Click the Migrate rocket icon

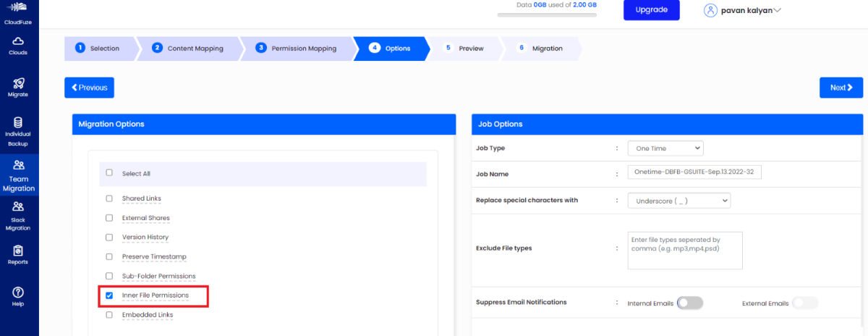tap(19, 83)
